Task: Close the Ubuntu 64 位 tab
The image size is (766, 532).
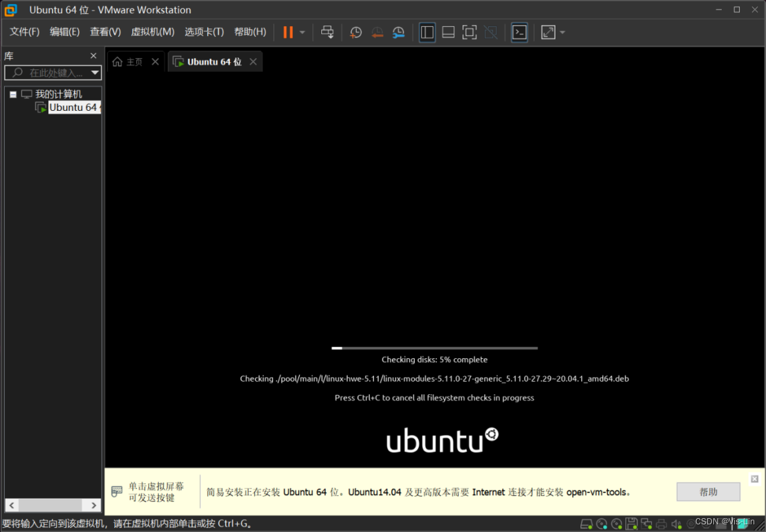Action: click(253, 62)
